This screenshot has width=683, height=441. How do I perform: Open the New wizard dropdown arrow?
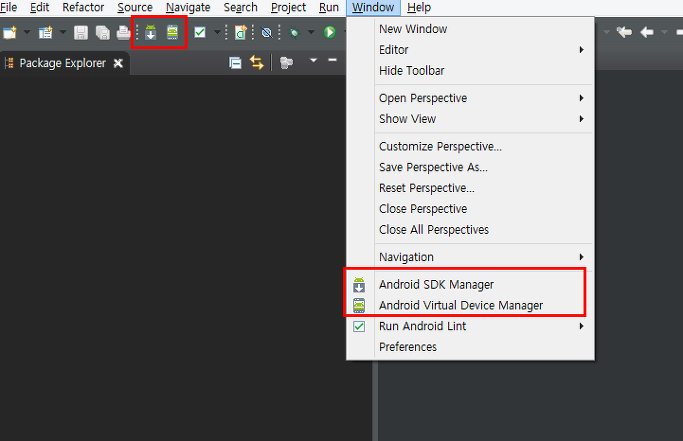tap(27, 32)
